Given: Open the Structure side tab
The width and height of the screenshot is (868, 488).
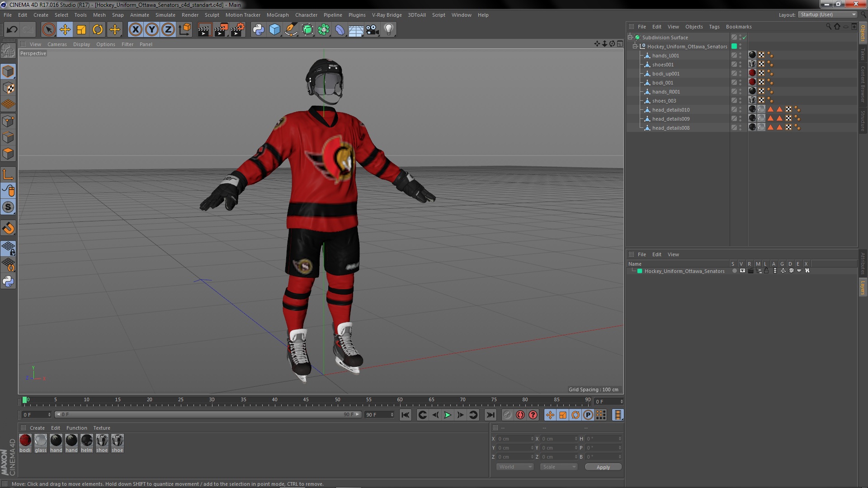Looking at the screenshot, I should coord(863,121).
